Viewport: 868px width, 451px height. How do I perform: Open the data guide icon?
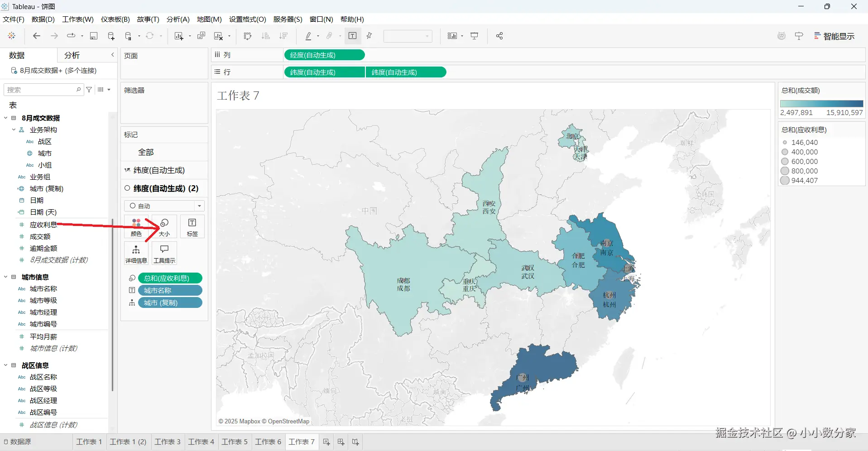799,36
